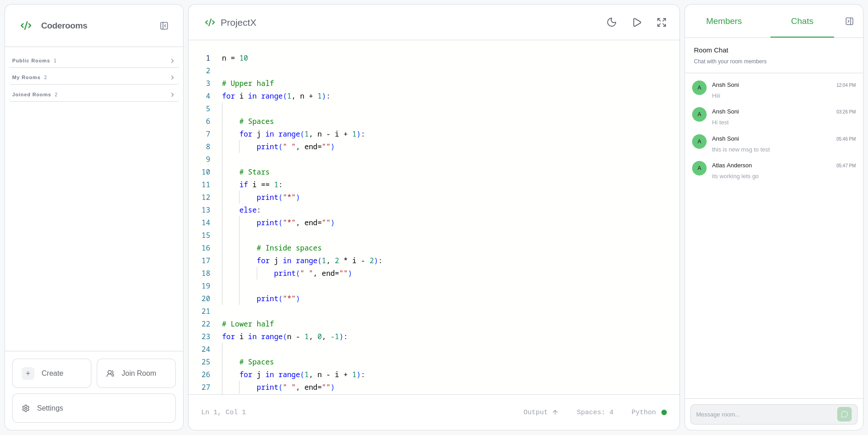Toggle dark mode moon icon
The image size is (868, 435).
[612, 22]
